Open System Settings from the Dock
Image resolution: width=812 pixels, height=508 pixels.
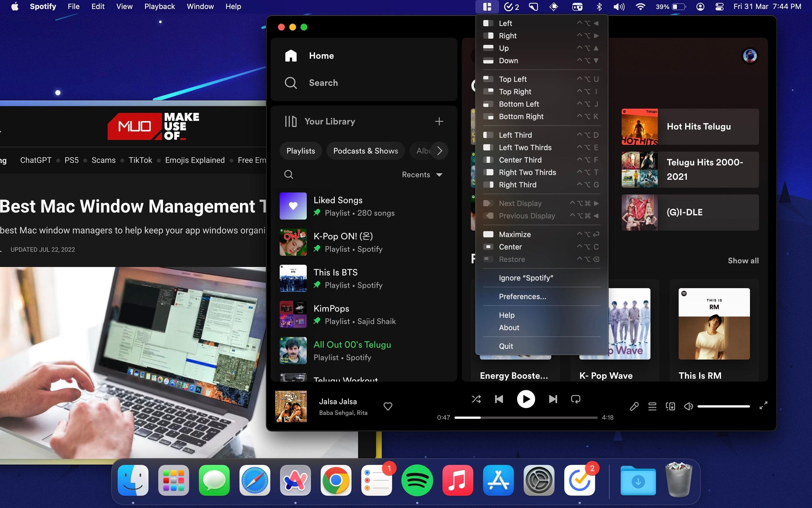539,480
